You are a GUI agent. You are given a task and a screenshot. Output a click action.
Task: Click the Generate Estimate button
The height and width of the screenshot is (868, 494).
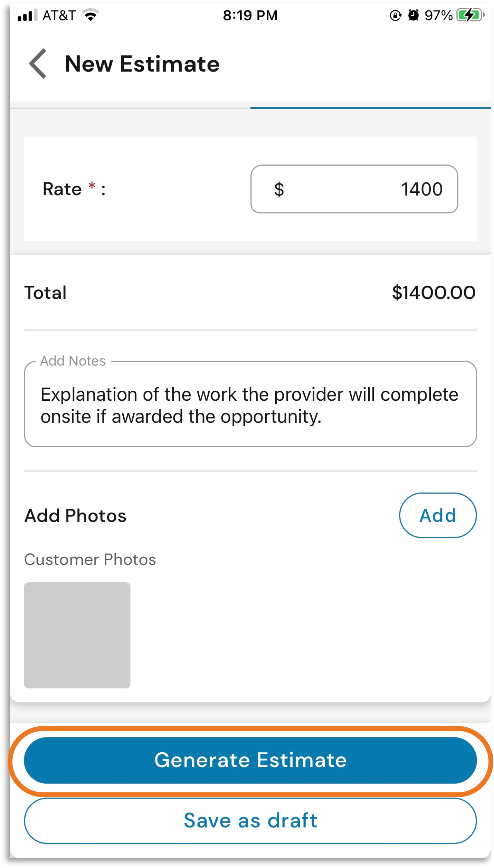pos(250,760)
